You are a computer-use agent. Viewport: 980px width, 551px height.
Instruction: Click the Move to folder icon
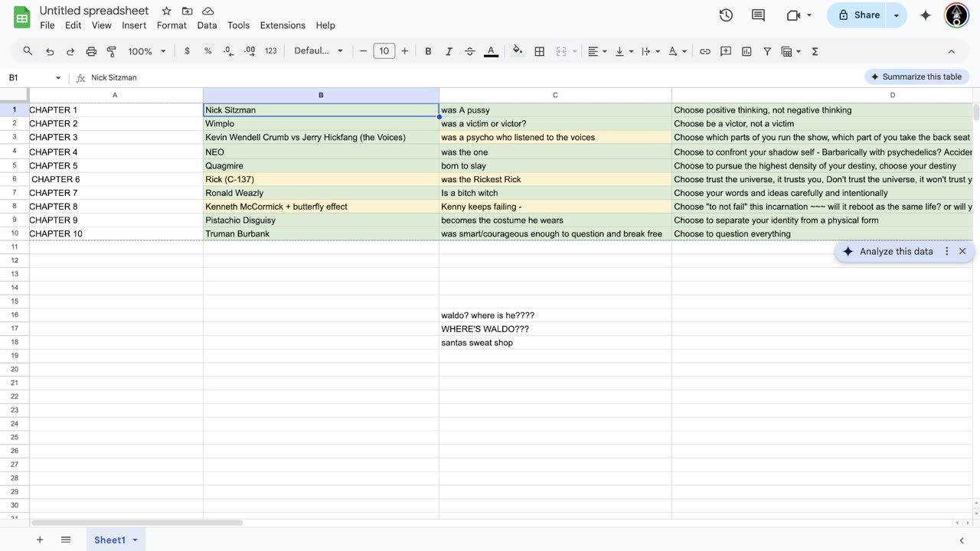[188, 11]
